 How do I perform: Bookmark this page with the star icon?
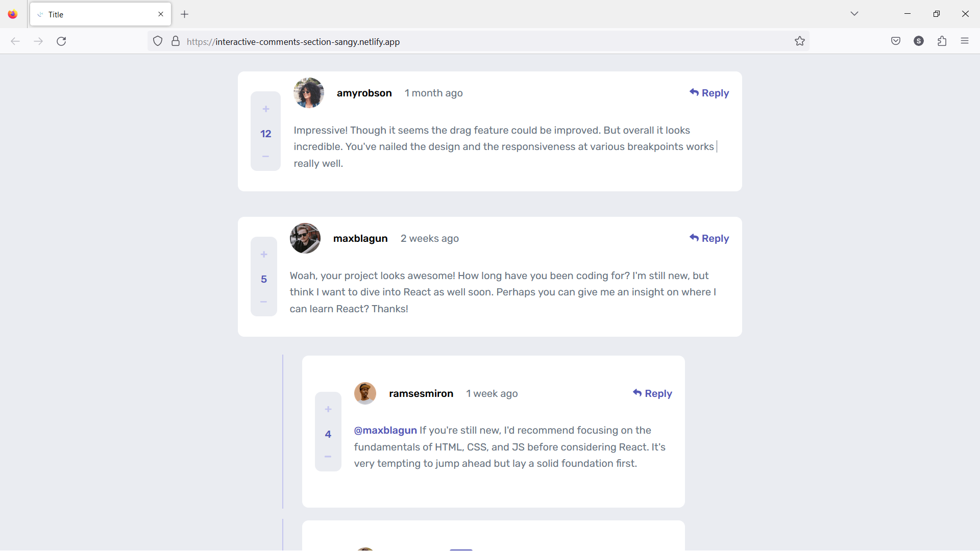[x=800, y=41]
